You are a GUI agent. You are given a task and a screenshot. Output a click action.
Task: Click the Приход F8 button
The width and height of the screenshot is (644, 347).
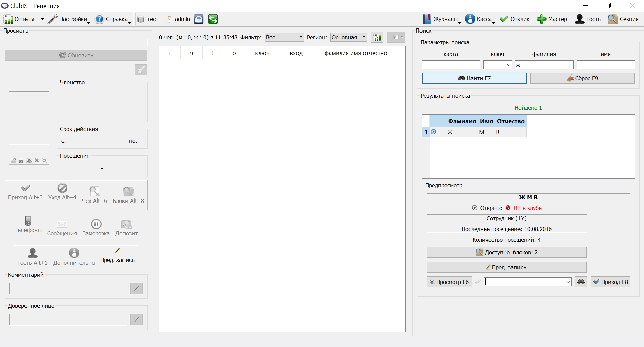(x=610, y=282)
